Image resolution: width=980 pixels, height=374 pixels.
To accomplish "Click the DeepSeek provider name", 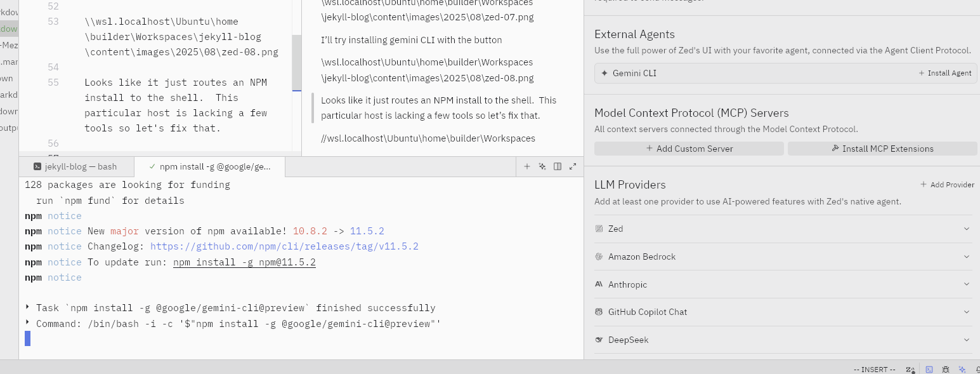I will (629, 340).
